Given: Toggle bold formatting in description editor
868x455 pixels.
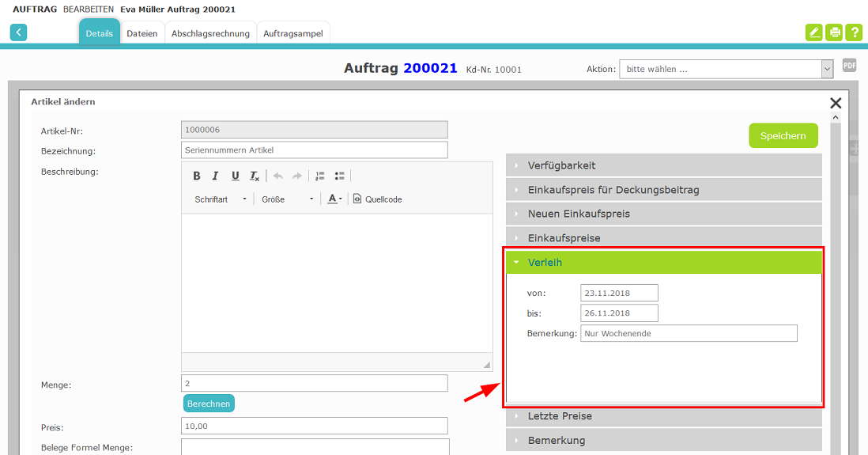Looking at the screenshot, I should coord(197,176).
